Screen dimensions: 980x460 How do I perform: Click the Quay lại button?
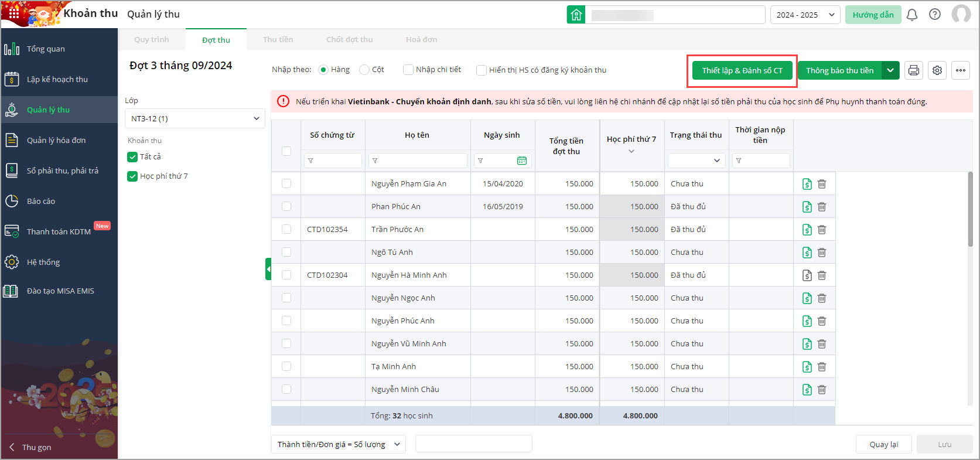click(x=884, y=444)
